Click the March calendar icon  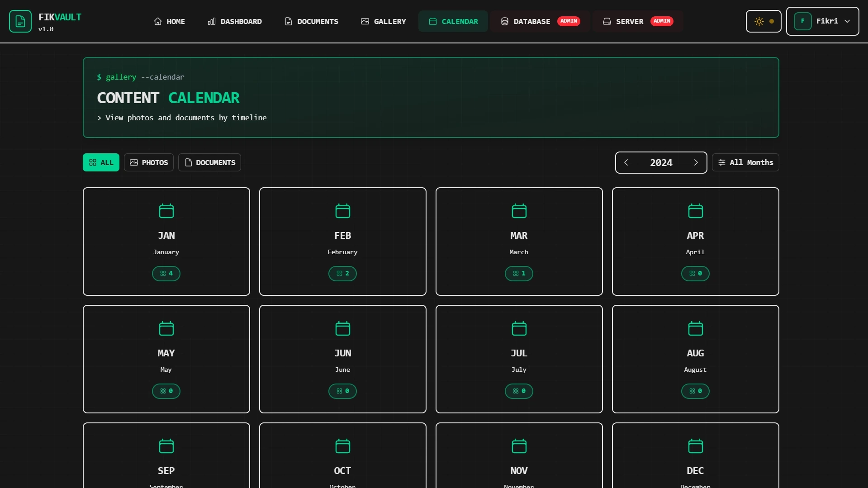pyautogui.click(x=519, y=211)
